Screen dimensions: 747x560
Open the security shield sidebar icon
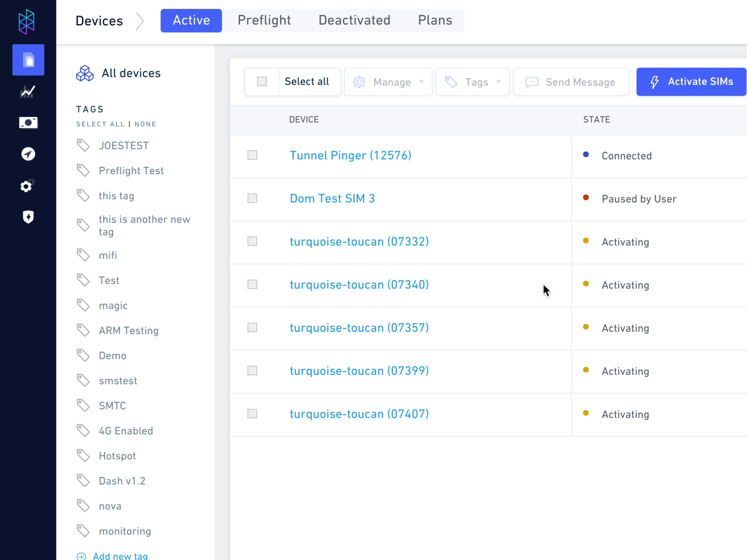point(28,217)
